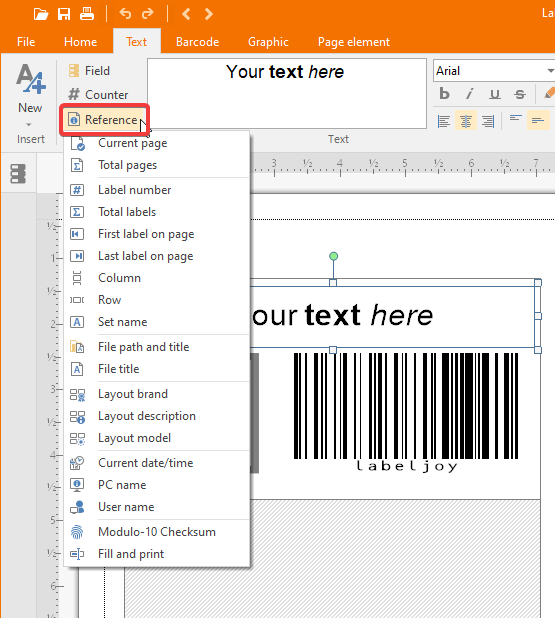555x618 pixels.
Task: Insert a Counter element
Action: point(98,95)
